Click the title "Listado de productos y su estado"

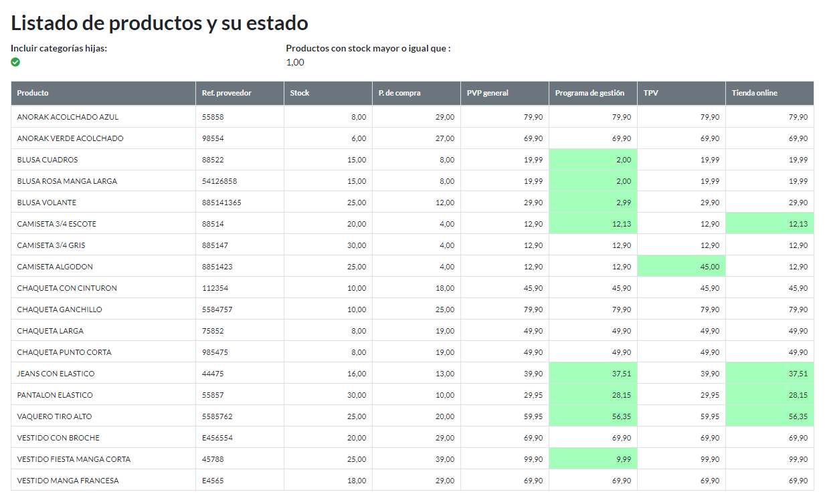pyautogui.click(x=159, y=23)
